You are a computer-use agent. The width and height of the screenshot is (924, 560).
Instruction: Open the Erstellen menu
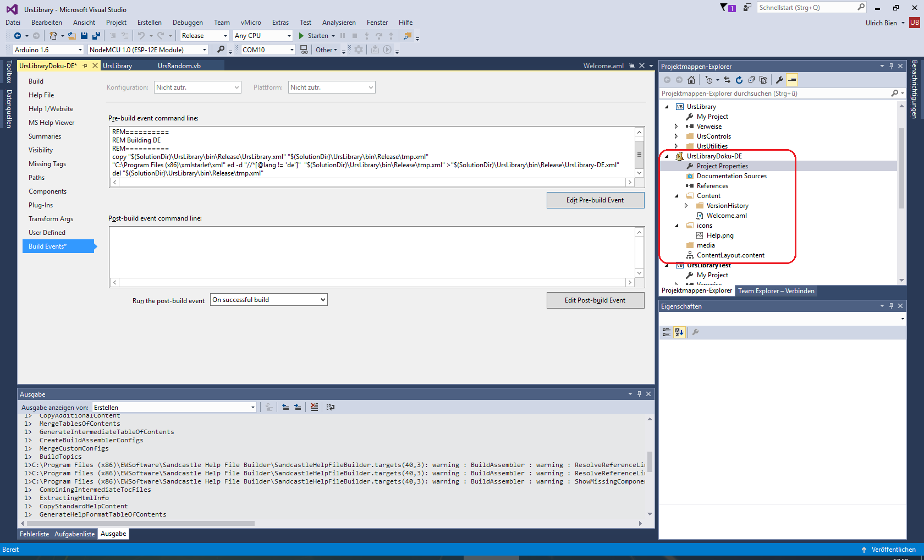150,23
